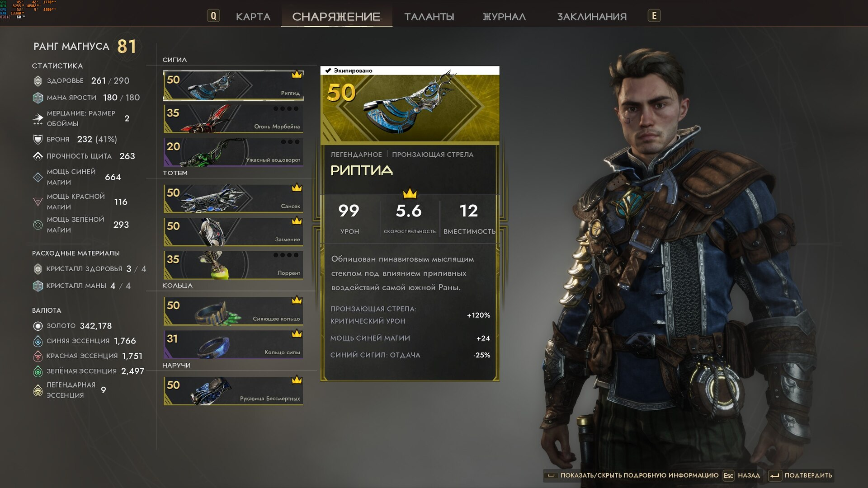Image resolution: width=868 pixels, height=488 pixels.
Task: Select the Огонь Морбейна sigil
Action: pos(233,119)
